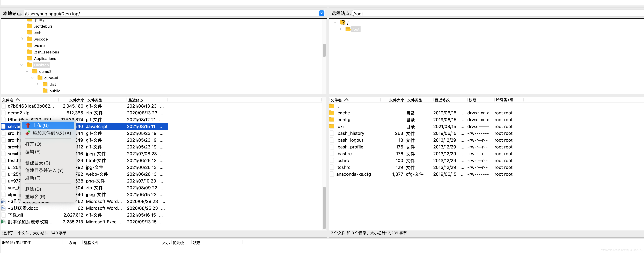Click the question mark icon beside /
This screenshot has height=253, width=644.
tap(343, 22)
